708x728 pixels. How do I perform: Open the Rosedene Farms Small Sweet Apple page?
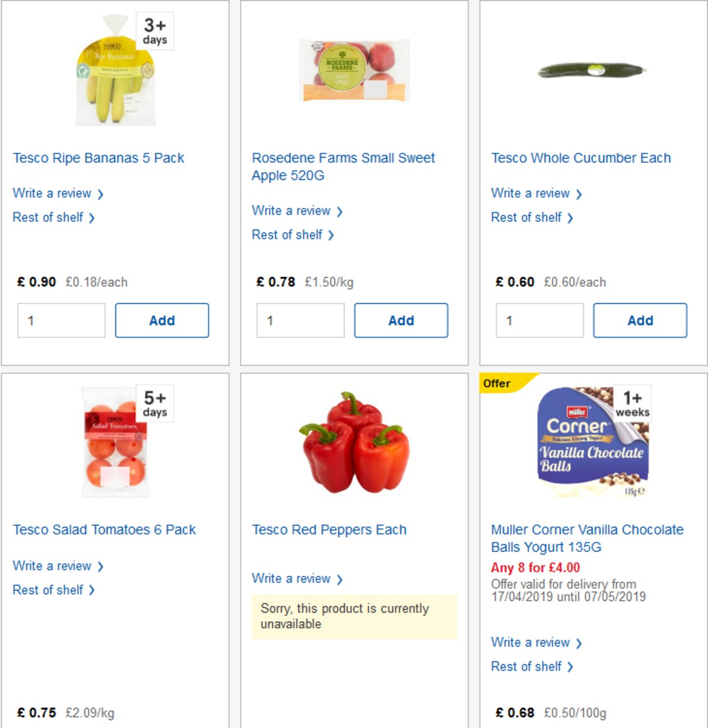point(343,166)
